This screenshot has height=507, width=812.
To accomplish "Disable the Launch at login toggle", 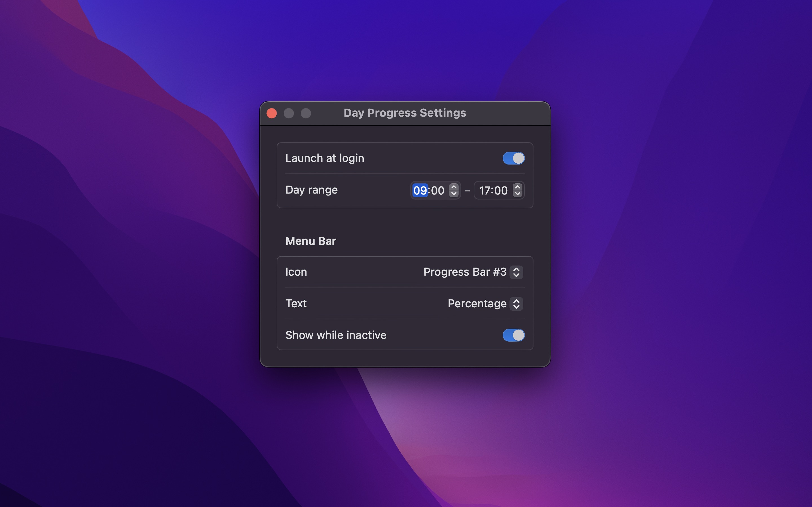I will pos(513,158).
